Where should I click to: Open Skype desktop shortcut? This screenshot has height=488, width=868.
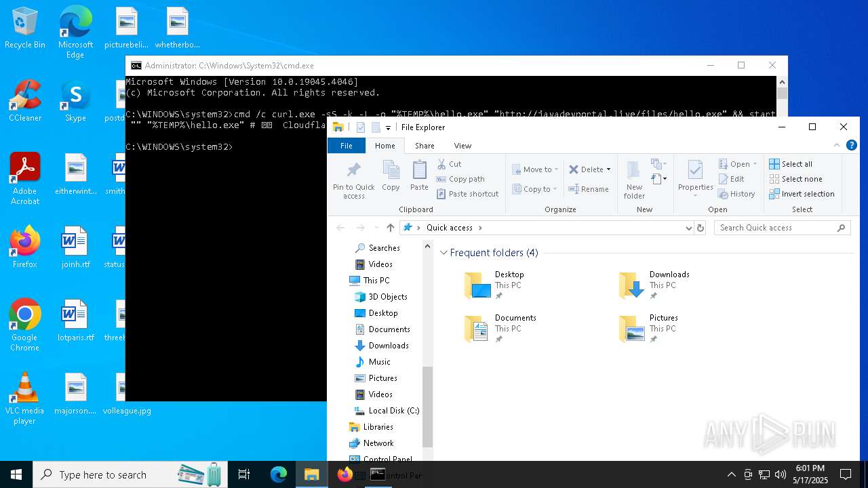75,102
